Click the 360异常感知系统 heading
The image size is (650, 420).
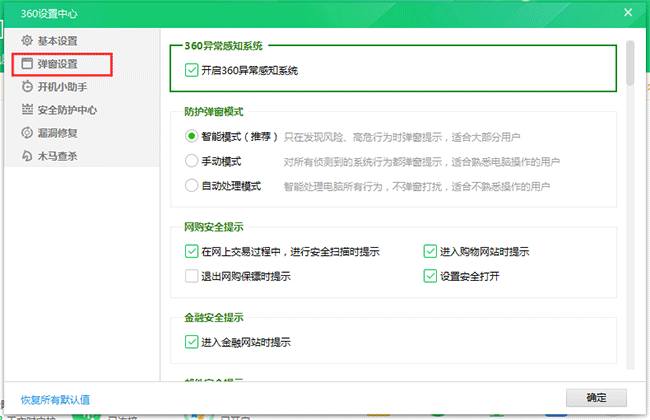click(223, 46)
